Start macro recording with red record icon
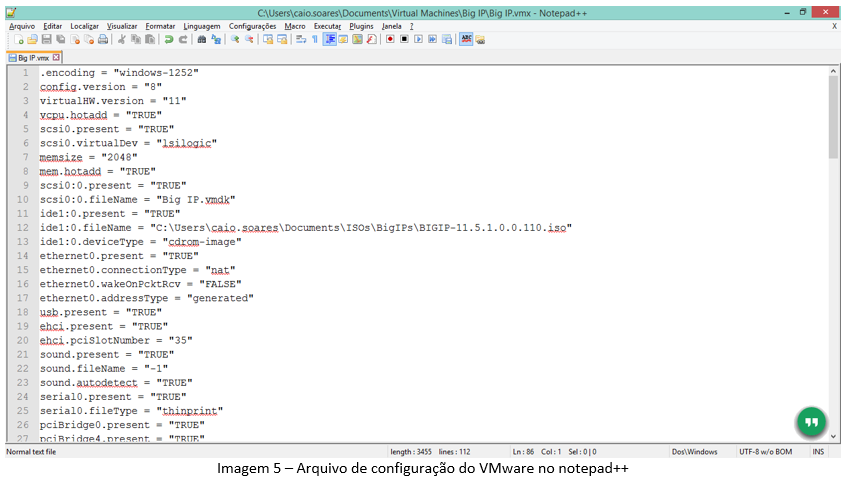The width and height of the screenshot is (847, 479). tap(389, 39)
